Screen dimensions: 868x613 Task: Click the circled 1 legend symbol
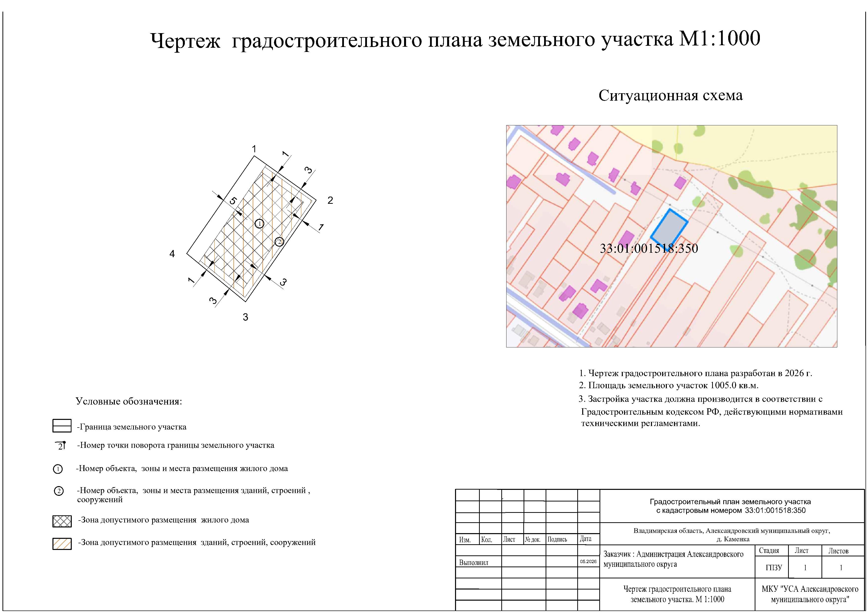pyautogui.click(x=57, y=469)
